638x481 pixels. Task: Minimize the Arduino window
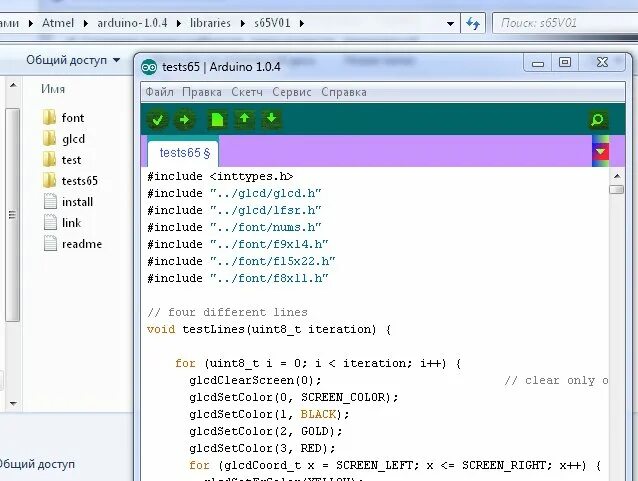tap(538, 63)
